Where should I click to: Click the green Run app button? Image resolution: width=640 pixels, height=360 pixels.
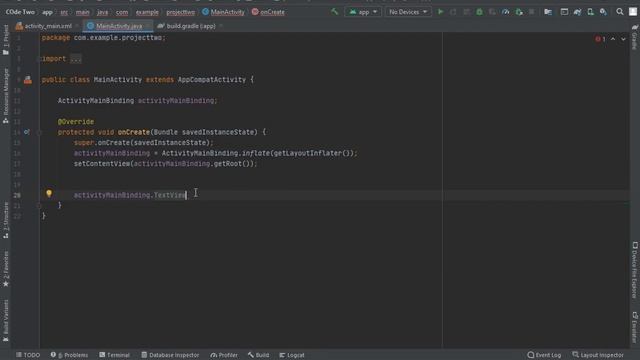pos(440,12)
